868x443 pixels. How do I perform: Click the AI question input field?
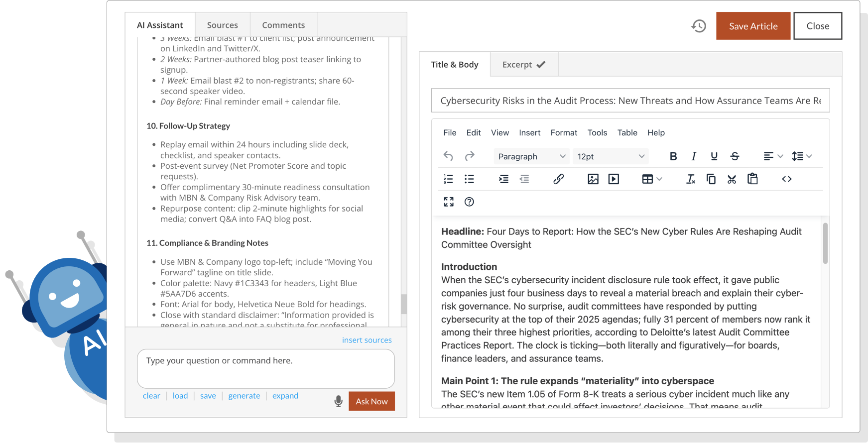[x=265, y=368]
